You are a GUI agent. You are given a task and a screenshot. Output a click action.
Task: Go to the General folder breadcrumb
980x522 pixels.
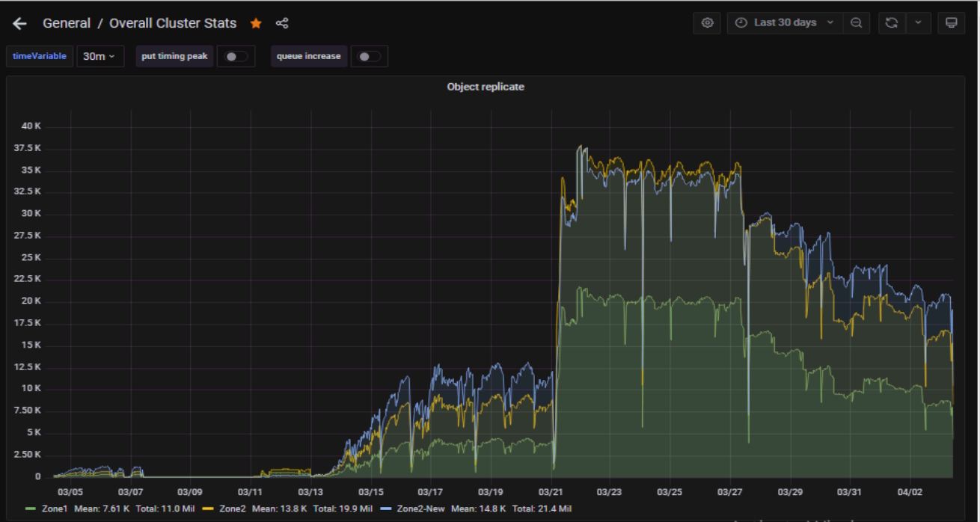(x=66, y=23)
